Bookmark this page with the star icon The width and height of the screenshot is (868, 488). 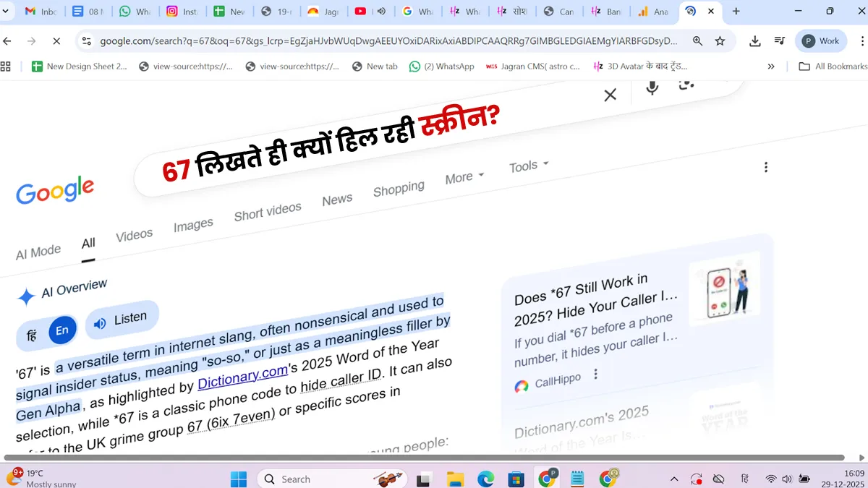coord(720,41)
